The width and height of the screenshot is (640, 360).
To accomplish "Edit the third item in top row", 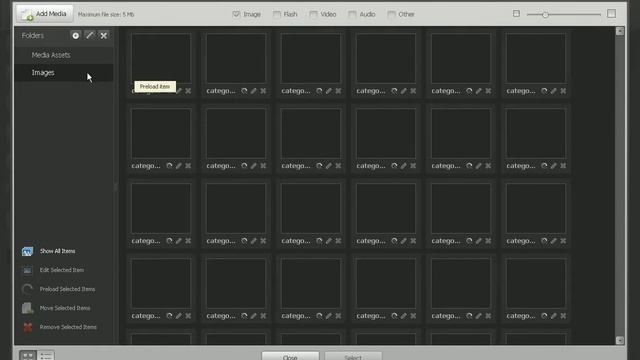I will (329, 91).
